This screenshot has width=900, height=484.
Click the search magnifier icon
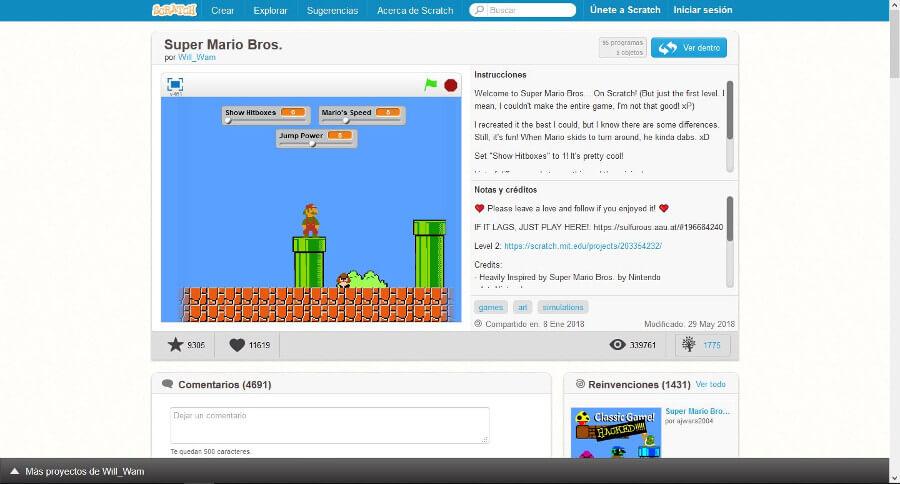click(479, 10)
